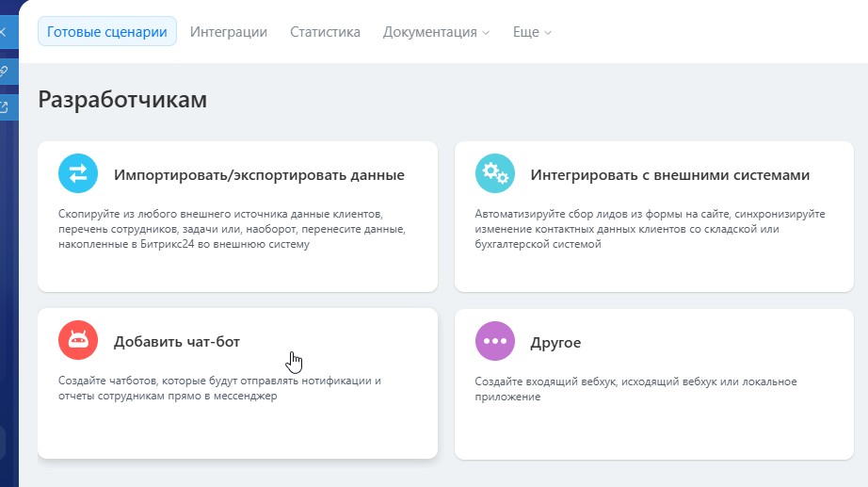Open Интегрировать с внешними системами title
Image resolution: width=868 pixels, height=487 pixels.
tap(669, 174)
